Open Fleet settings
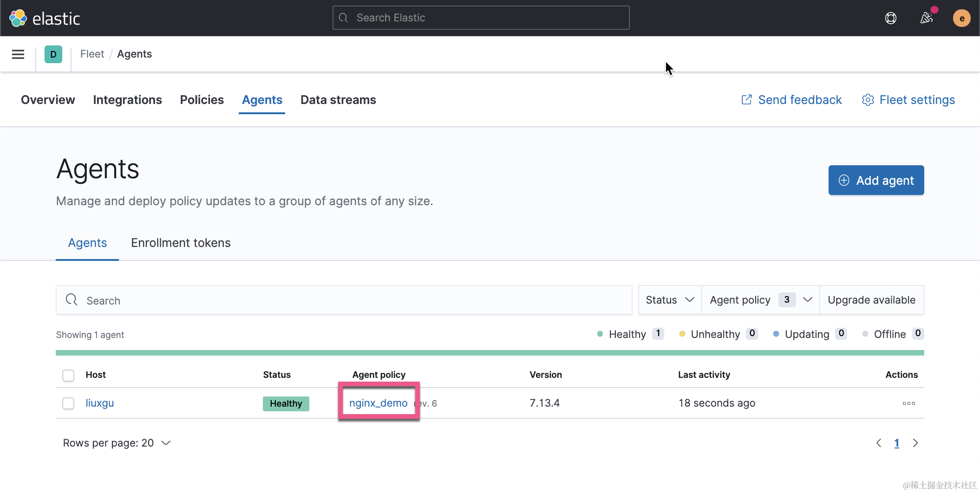Viewport: 980px width, 493px height. click(x=908, y=100)
